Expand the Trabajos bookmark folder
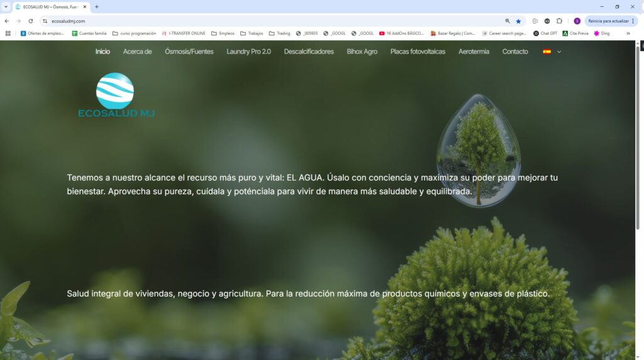This screenshot has width=644, height=360. click(252, 33)
